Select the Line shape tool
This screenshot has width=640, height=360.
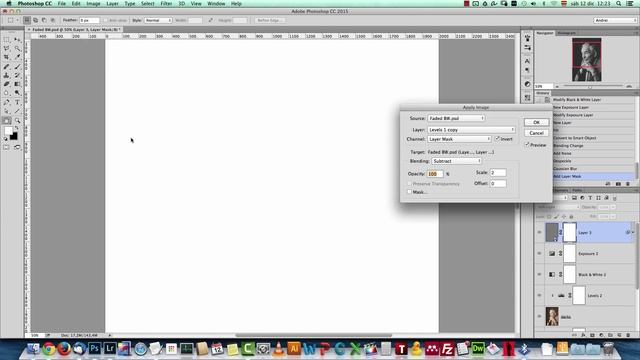click(x=18, y=111)
